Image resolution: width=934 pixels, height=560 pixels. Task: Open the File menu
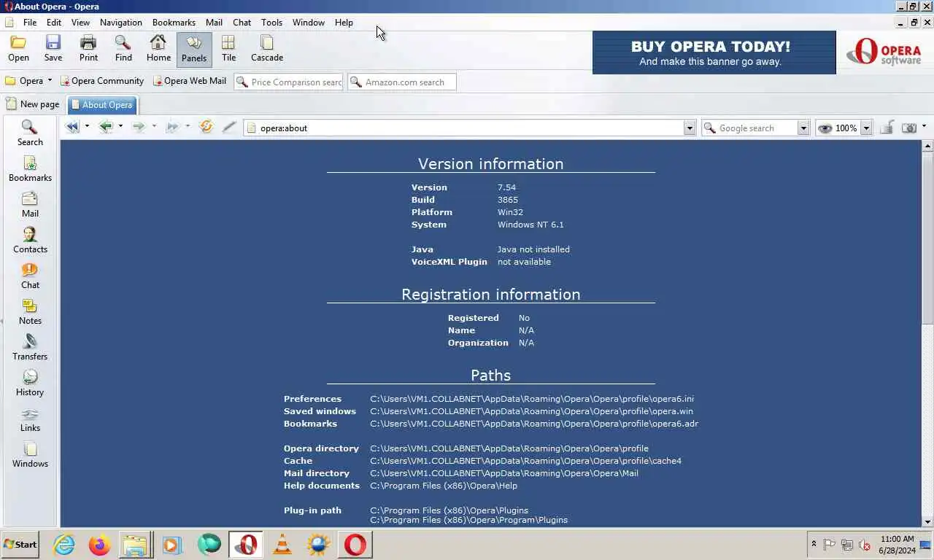click(30, 23)
